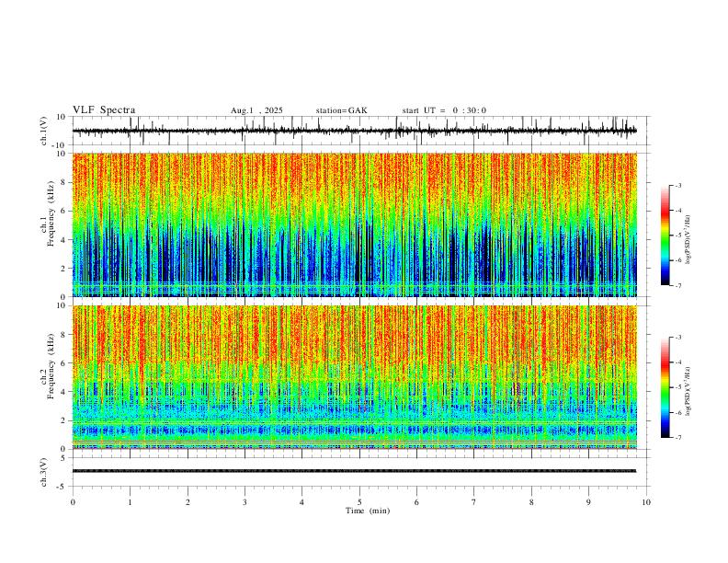The width and height of the screenshot is (728, 563).
Task: Click the "2" kHz tick on ch.2 frequency axis
Action: point(64,420)
